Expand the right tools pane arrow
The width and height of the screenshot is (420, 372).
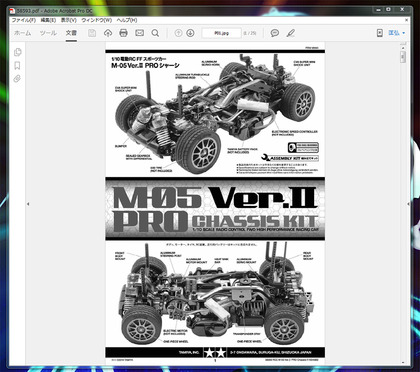click(x=409, y=204)
